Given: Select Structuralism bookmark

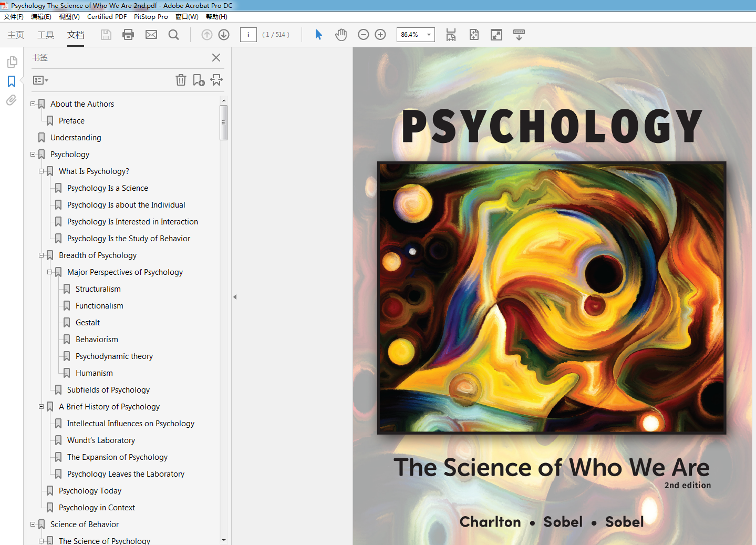Looking at the screenshot, I should coord(98,289).
